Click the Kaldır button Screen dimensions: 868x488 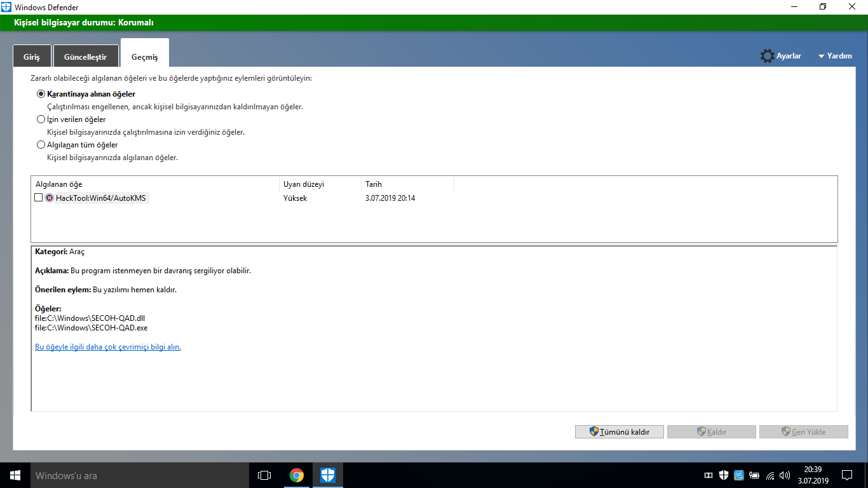(x=712, y=431)
